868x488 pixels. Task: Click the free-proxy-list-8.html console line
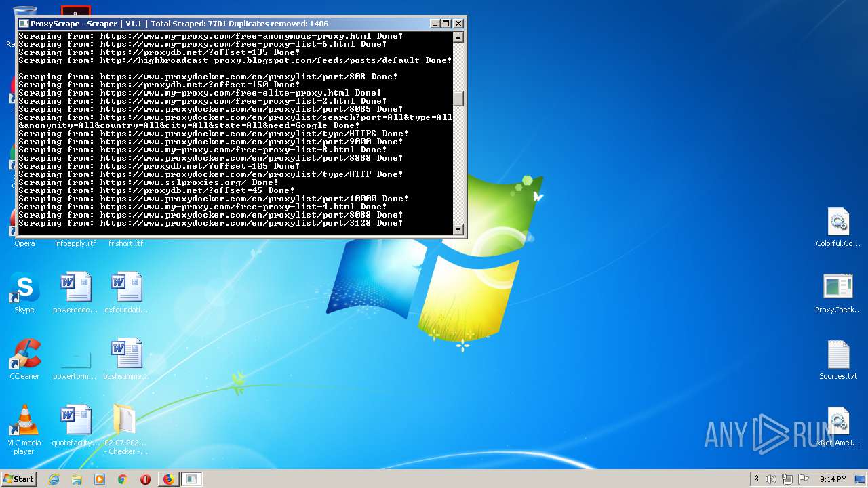point(203,150)
